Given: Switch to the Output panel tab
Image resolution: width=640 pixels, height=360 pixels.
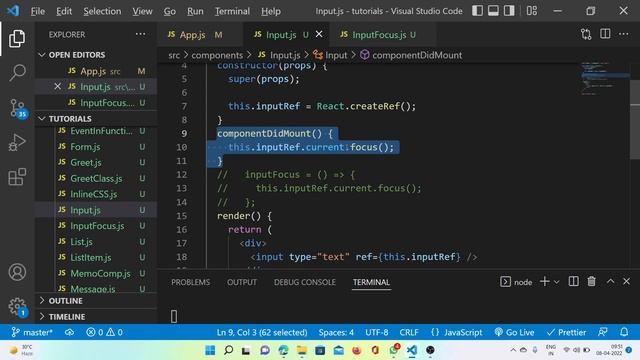Looking at the screenshot, I should click(x=242, y=282).
